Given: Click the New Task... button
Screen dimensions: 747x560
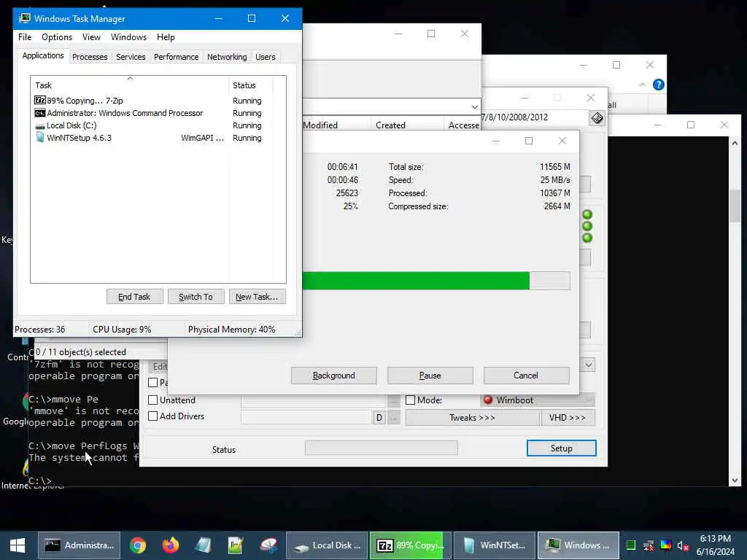Looking at the screenshot, I should 257,297.
